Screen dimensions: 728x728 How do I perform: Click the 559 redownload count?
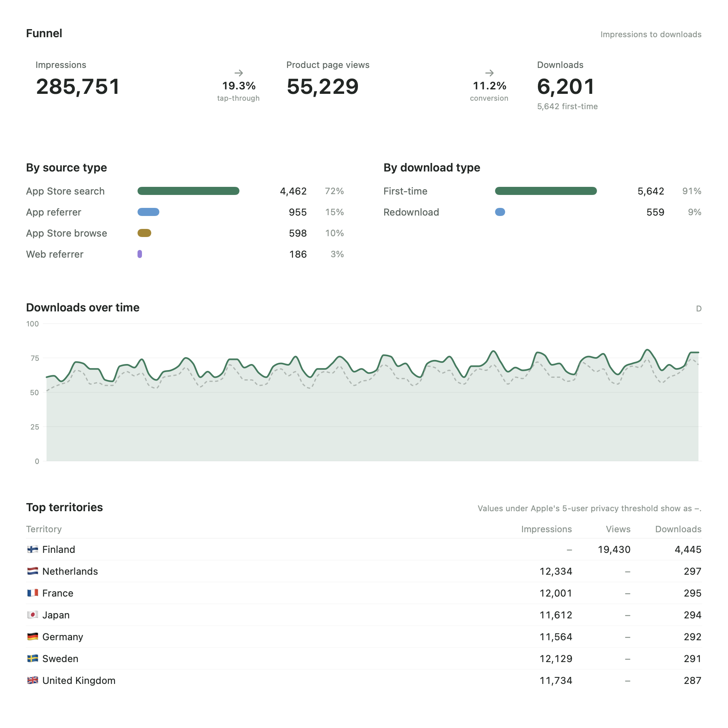point(655,212)
